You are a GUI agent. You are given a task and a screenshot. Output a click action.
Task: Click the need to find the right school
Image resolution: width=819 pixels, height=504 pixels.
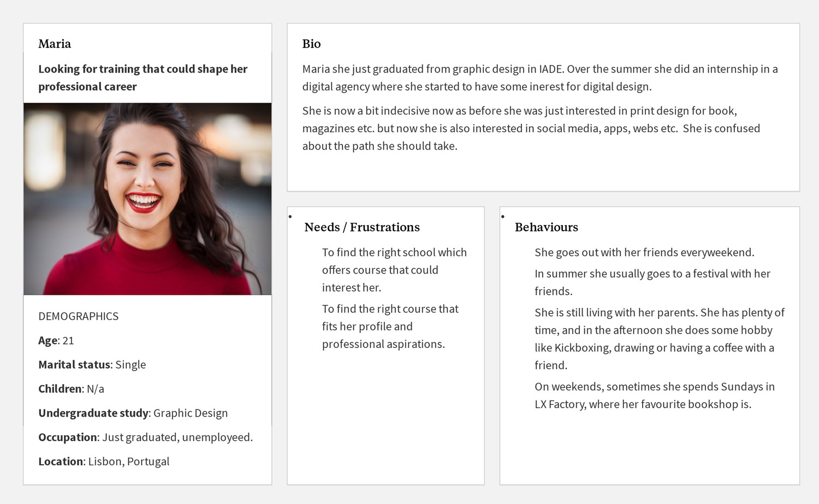click(x=394, y=270)
